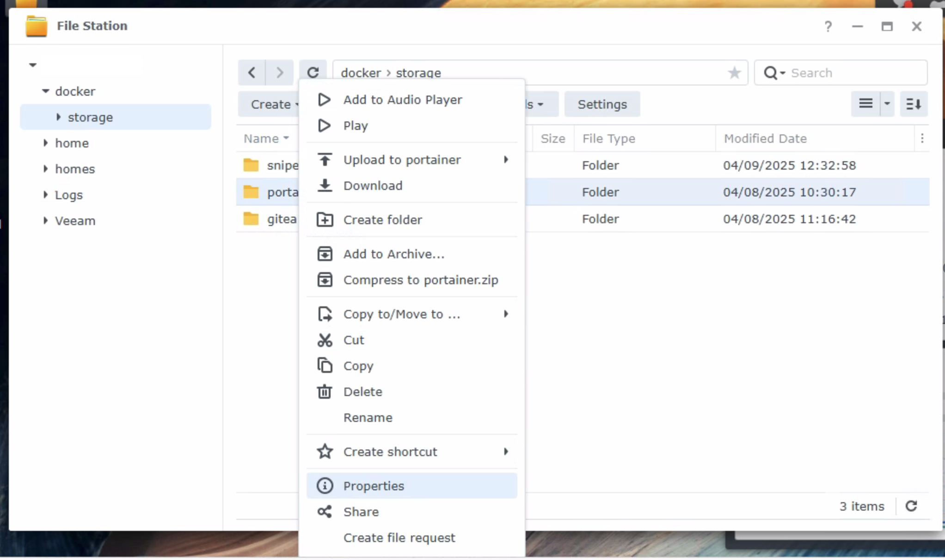Open File Station help question mark
The height and width of the screenshot is (560, 945).
tap(828, 26)
